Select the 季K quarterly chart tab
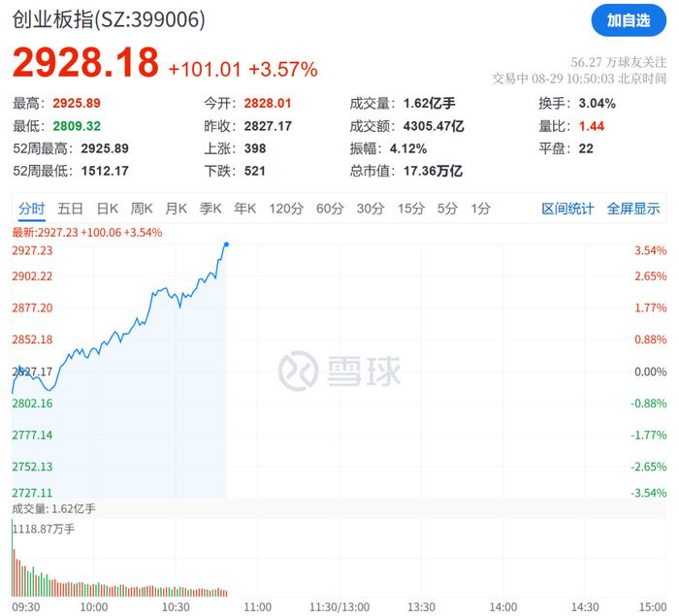The height and width of the screenshot is (616, 679). pos(210,209)
